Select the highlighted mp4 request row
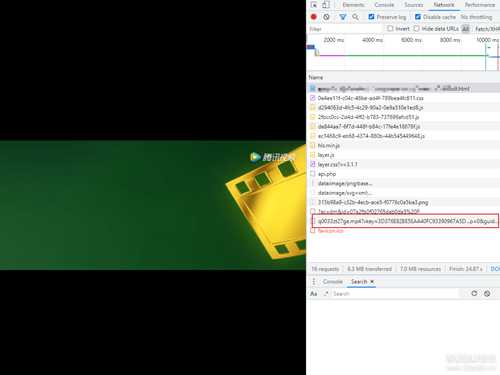500x375 pixels. 405,221
